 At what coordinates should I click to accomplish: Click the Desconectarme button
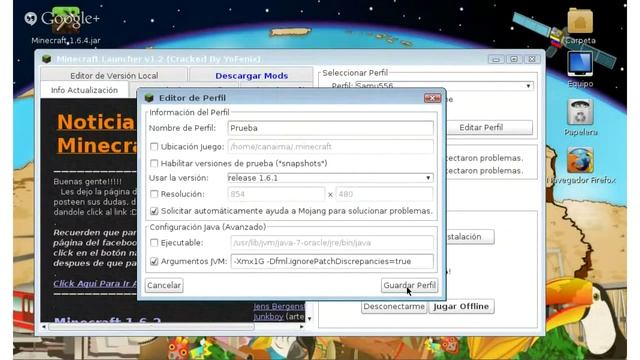coord(394,307)
